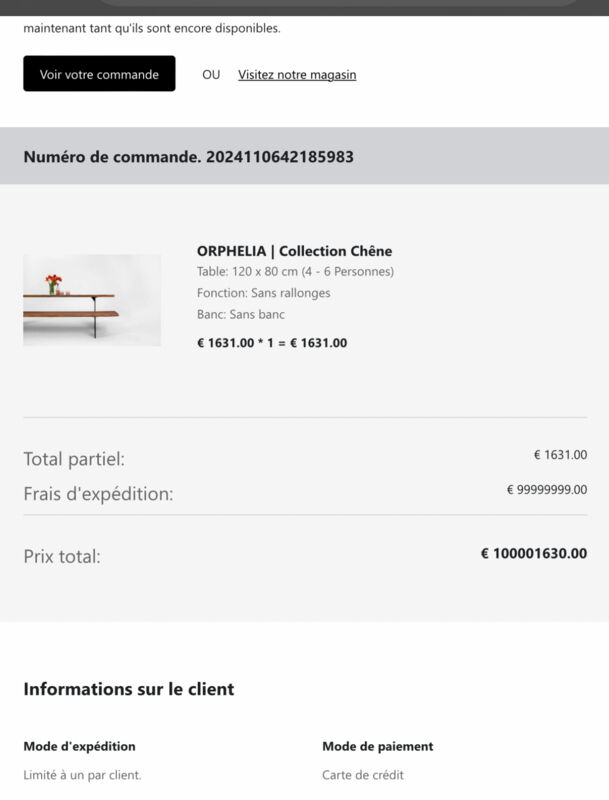The height and width of the screenshot is (800, 609).
Task: Click the ORPHELIA table product thumbnail
Action: point(92,300)
